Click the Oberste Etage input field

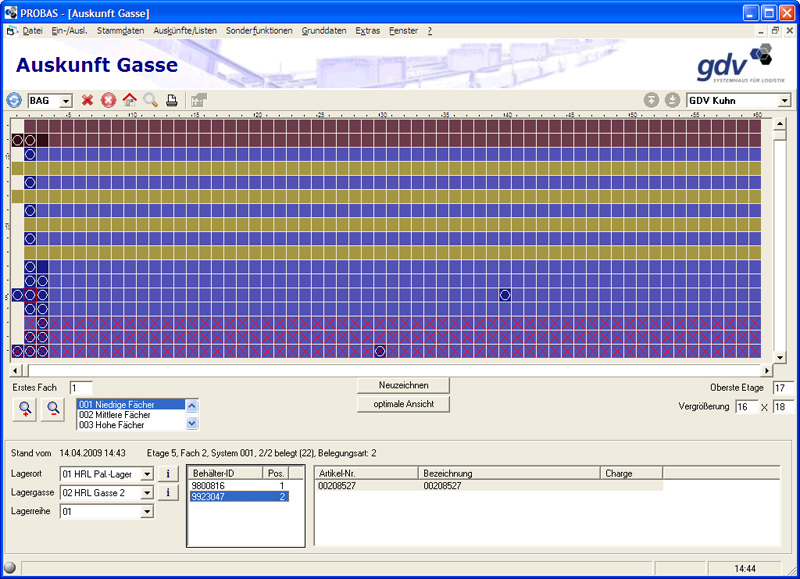(783, 388)
